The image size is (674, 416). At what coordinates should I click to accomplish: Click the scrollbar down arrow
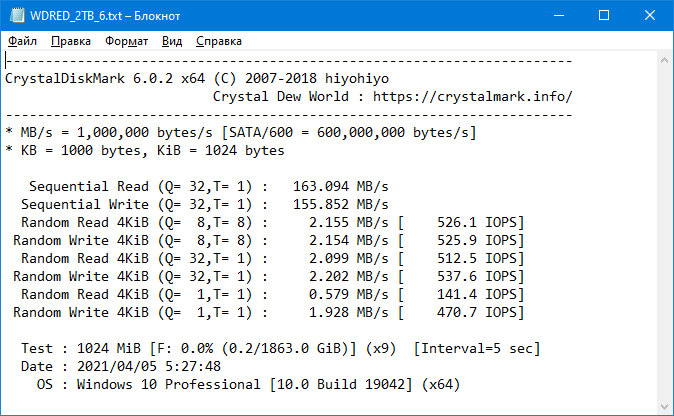point(664,406)
